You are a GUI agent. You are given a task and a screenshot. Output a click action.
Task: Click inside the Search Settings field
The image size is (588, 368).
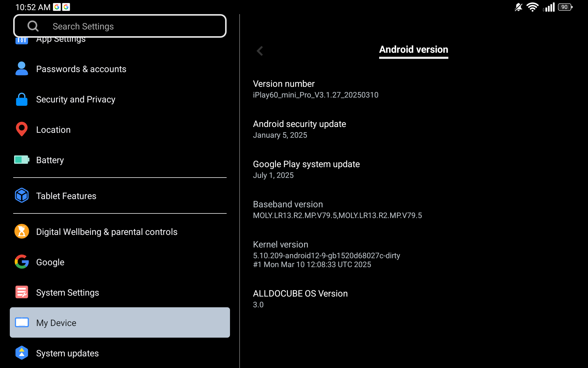123,26
